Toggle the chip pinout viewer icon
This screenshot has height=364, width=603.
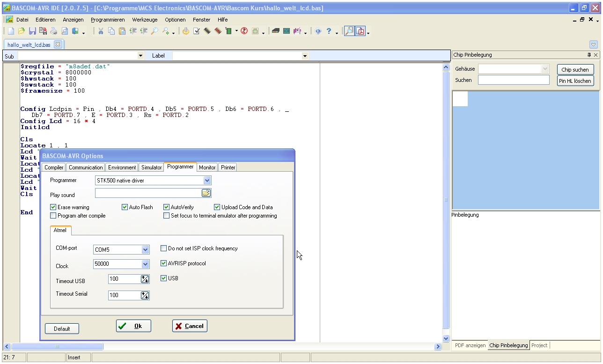(349, 31)
